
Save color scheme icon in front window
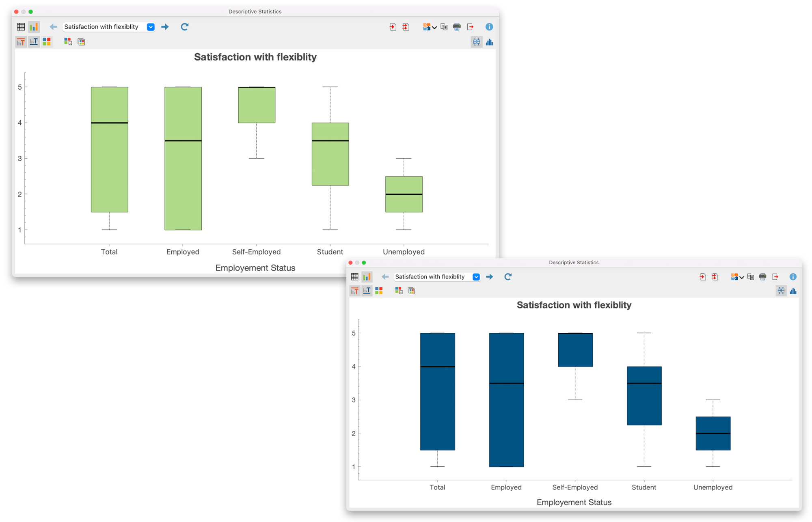coord(399,291)
